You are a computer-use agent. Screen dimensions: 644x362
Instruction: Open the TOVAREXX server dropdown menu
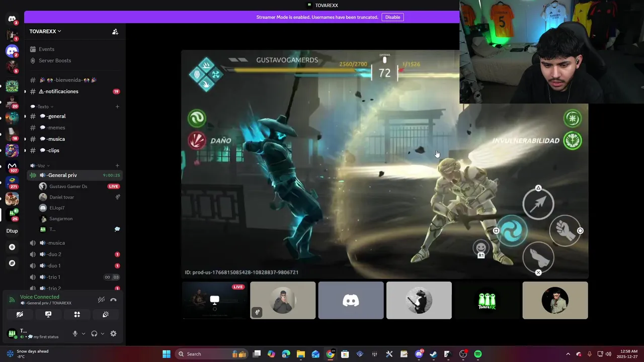coord(45,31)
